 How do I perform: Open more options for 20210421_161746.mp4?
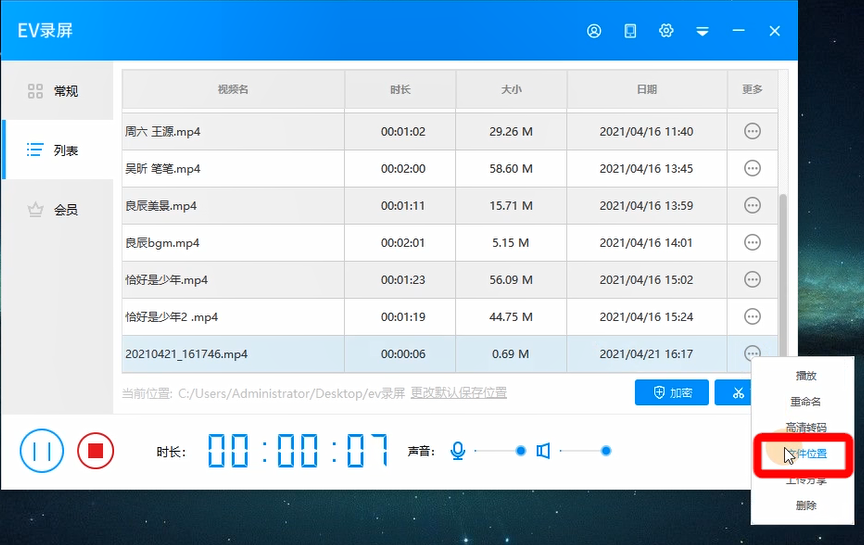coord(752,352)
